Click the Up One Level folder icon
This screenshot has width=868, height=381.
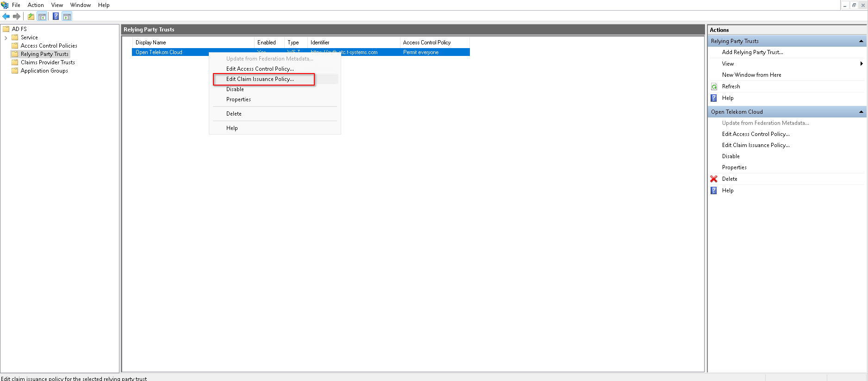(x=31, y=17)
